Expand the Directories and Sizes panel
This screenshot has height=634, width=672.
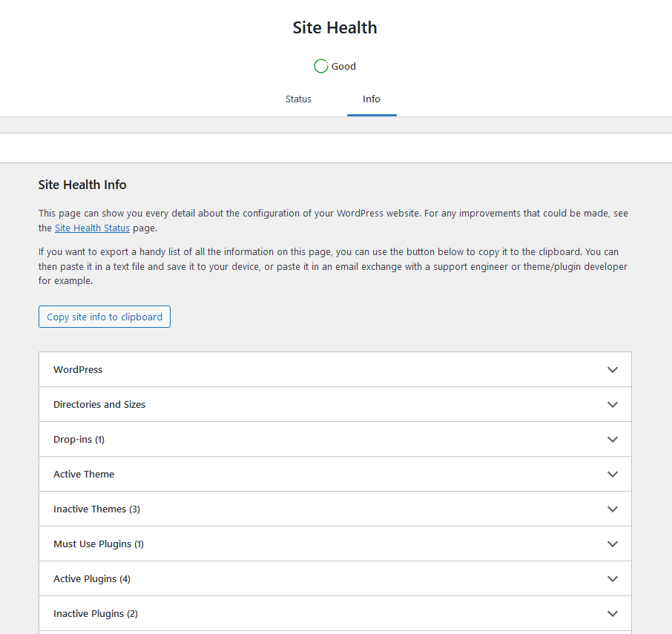click(335, 404)
